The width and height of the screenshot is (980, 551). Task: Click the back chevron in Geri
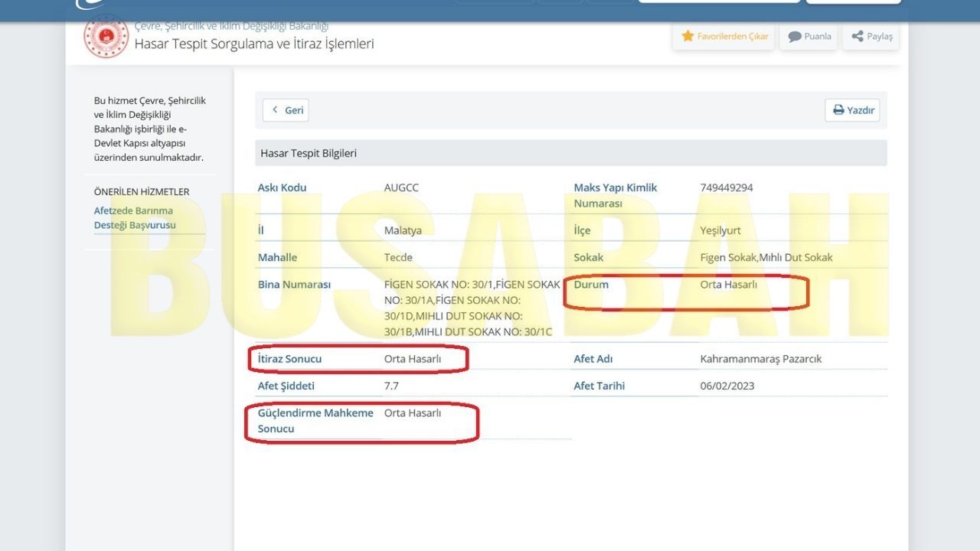(275, 110)
